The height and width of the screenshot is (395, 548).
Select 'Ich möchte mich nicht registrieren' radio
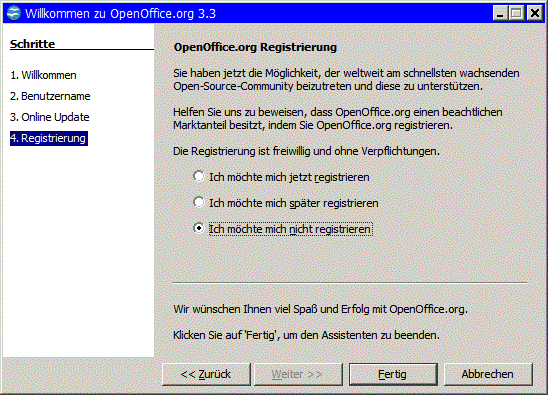pos(283,229)
